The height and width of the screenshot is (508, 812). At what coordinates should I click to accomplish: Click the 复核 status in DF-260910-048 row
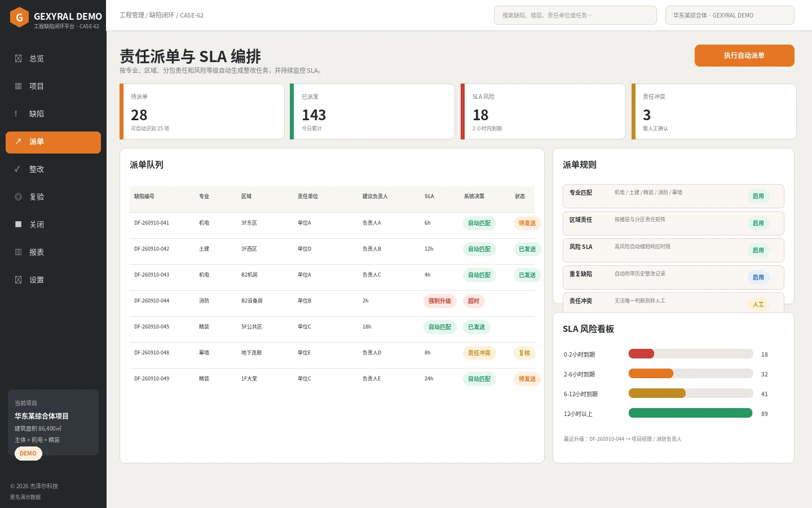point(524,353)
